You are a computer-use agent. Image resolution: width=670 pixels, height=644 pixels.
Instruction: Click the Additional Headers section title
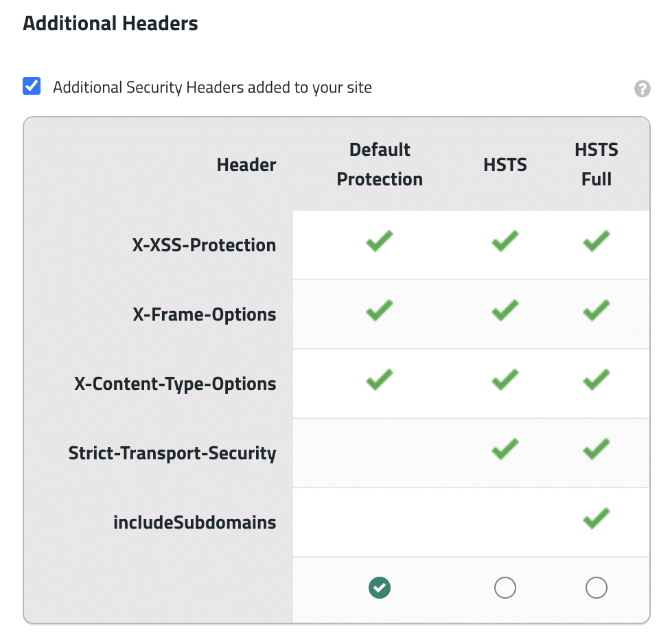[x=110, y=23]
